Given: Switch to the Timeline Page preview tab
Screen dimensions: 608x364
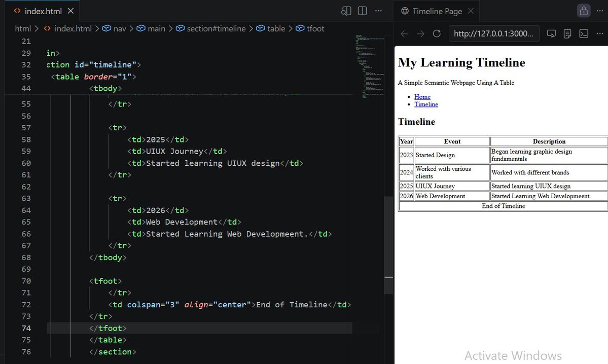Looking at the screenshot, I should point(437,11).
